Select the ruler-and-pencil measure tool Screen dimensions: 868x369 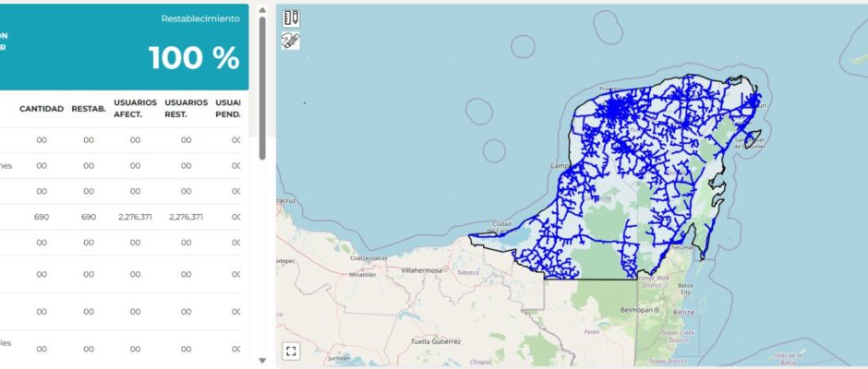click(292, 18)
